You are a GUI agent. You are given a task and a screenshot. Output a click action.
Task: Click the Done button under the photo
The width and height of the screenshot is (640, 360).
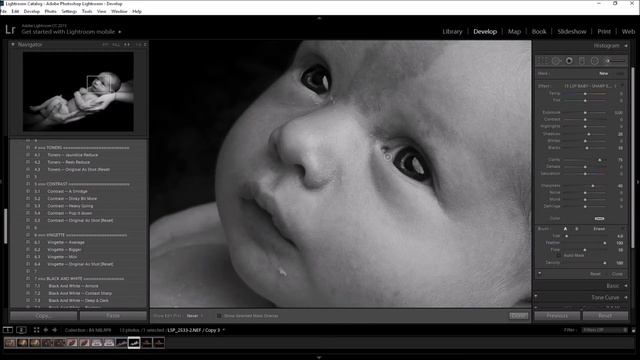click(518, 316)
